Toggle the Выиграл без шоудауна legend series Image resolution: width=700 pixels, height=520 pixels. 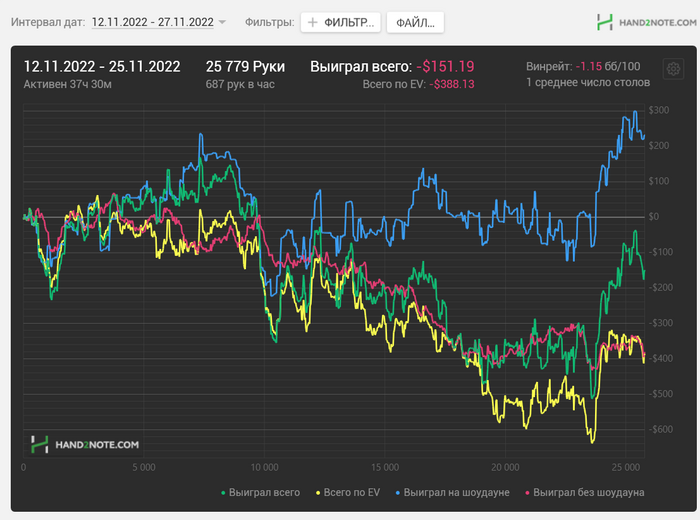click(x=585, y=492)
